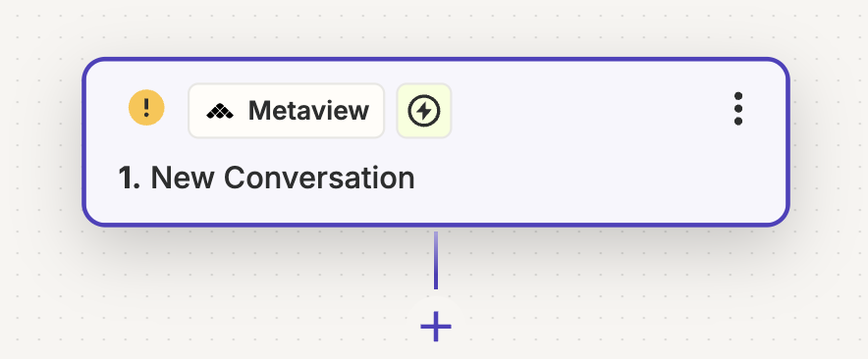
Task: Show more actions for New Conversation step
Action: click(x=738, y=109)
